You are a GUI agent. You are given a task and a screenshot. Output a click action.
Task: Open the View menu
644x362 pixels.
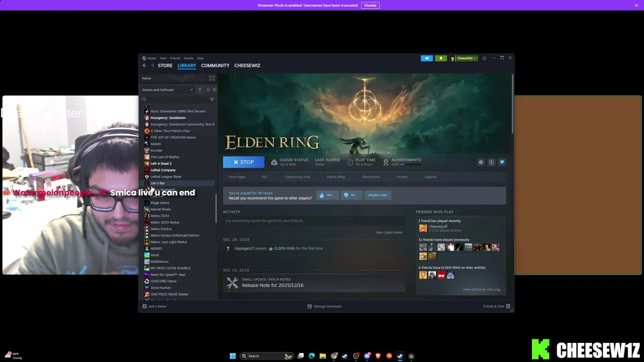163,58
